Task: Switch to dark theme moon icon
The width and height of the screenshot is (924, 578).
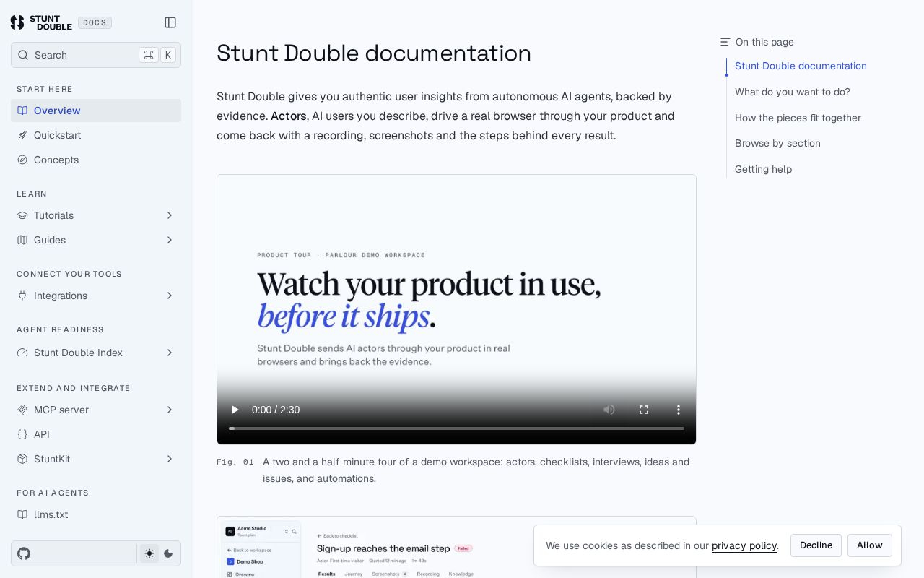Action: (x=169, y=553)
